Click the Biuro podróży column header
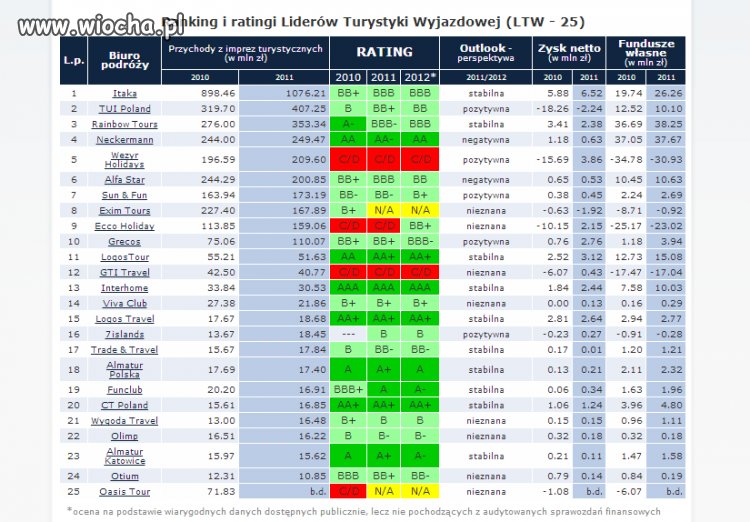 125,60
